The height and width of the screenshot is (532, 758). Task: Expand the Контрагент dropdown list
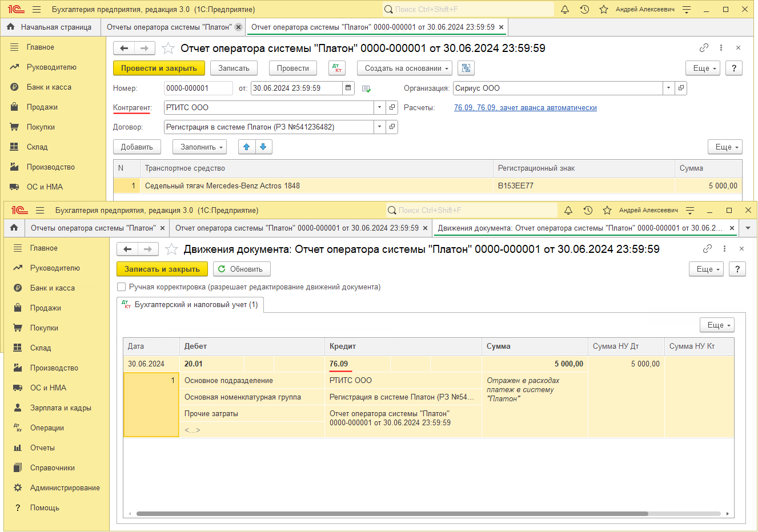point(380,107)
